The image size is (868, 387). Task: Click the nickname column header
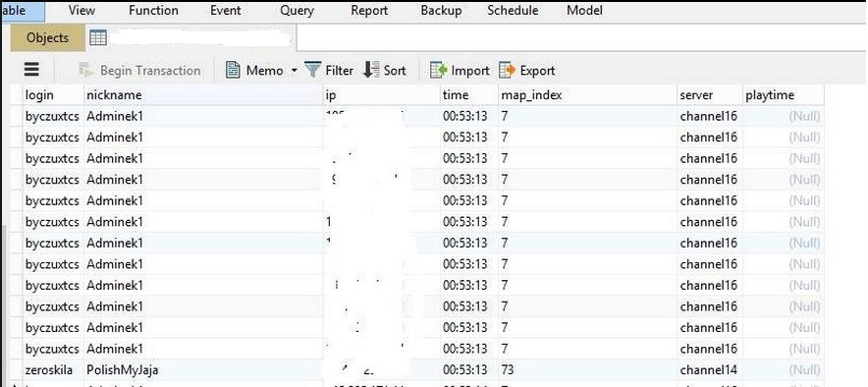(203, 95)
